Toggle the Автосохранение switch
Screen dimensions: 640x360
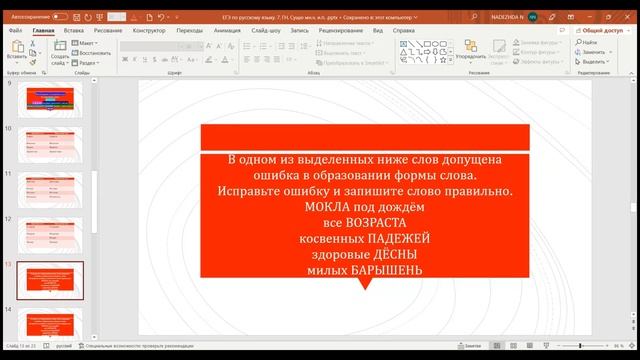[60, 17]
